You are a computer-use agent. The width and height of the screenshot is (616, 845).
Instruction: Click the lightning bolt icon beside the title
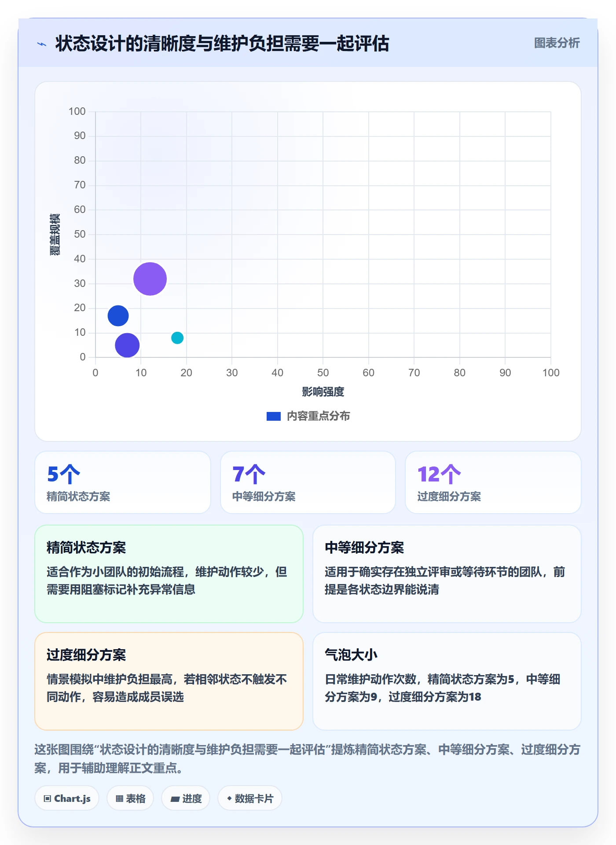click(42, 44)
